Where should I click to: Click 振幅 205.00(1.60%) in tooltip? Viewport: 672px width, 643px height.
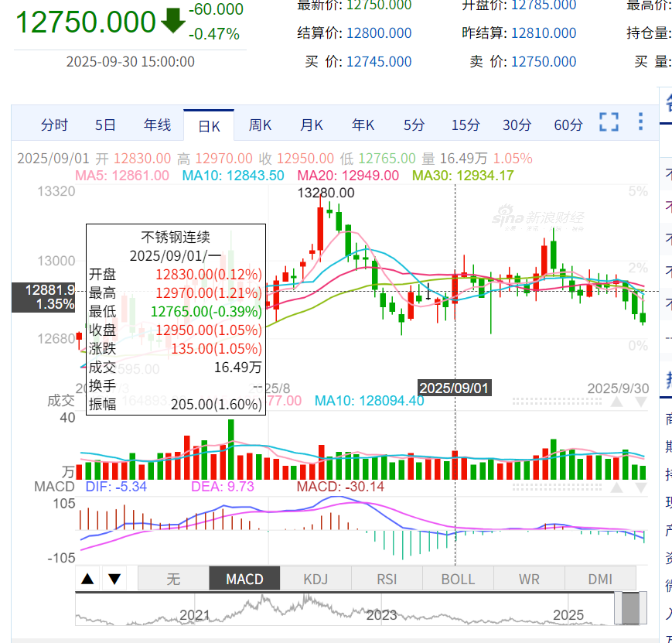click(x=176, y=405)
